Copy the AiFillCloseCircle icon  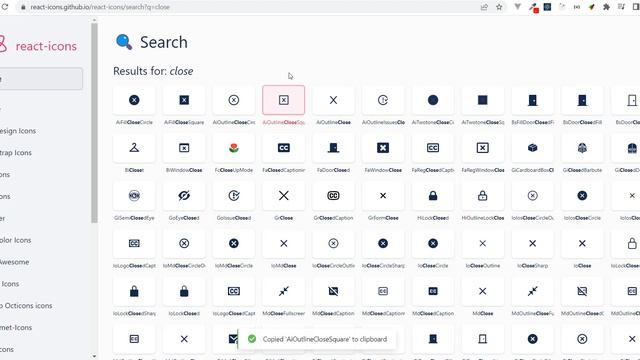(134, 100)
